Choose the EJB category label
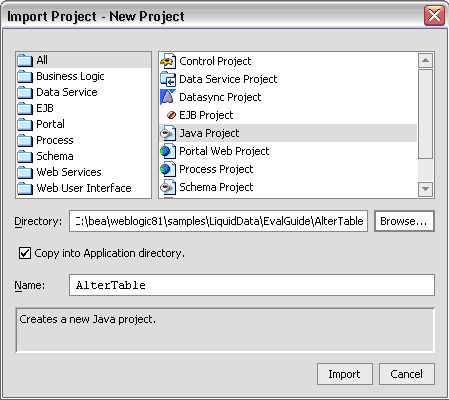Screen dimensions: 449x400 click(45, 108)
